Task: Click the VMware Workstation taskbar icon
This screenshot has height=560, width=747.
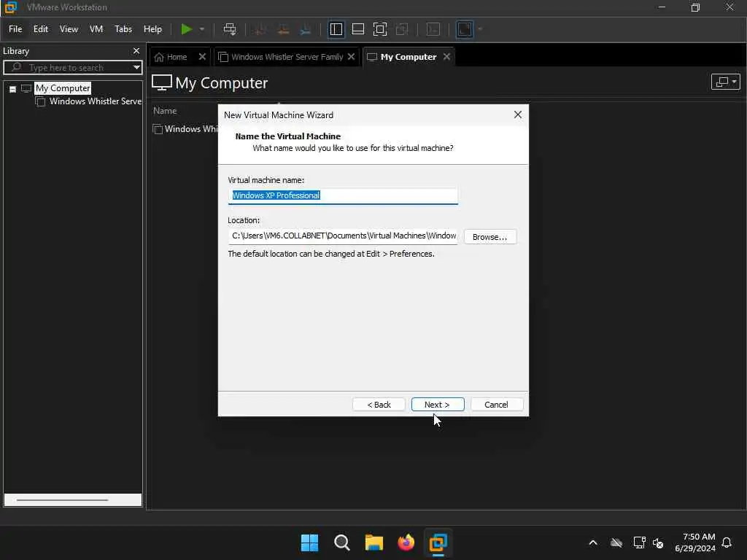Action: (438, 542)
